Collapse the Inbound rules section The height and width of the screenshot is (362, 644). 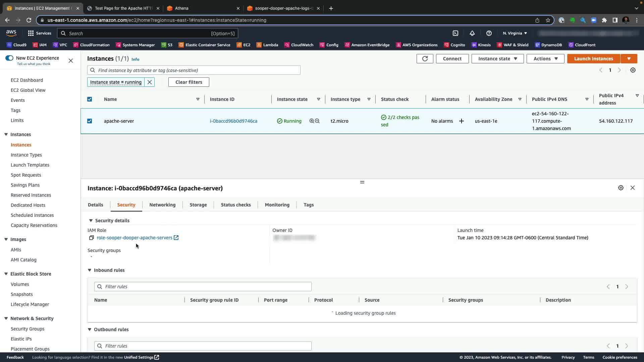coord(90,270)
